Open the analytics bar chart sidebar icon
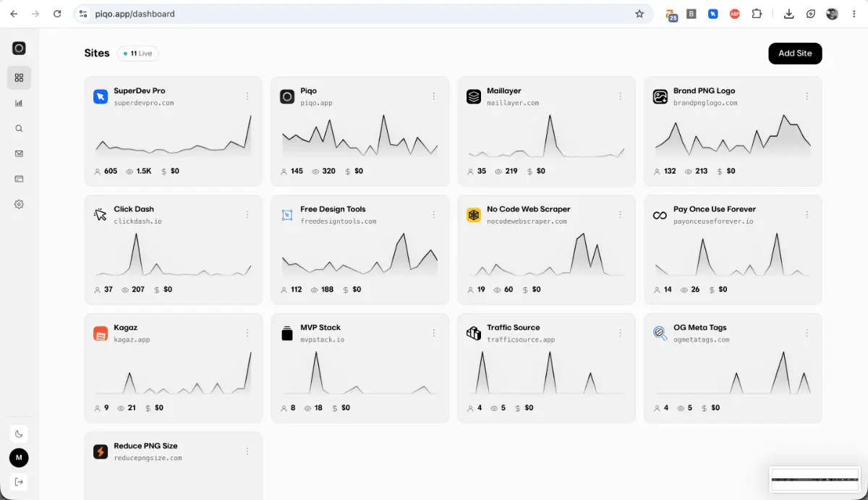Screen dimensions: 868x500 (x=19, y=103)
